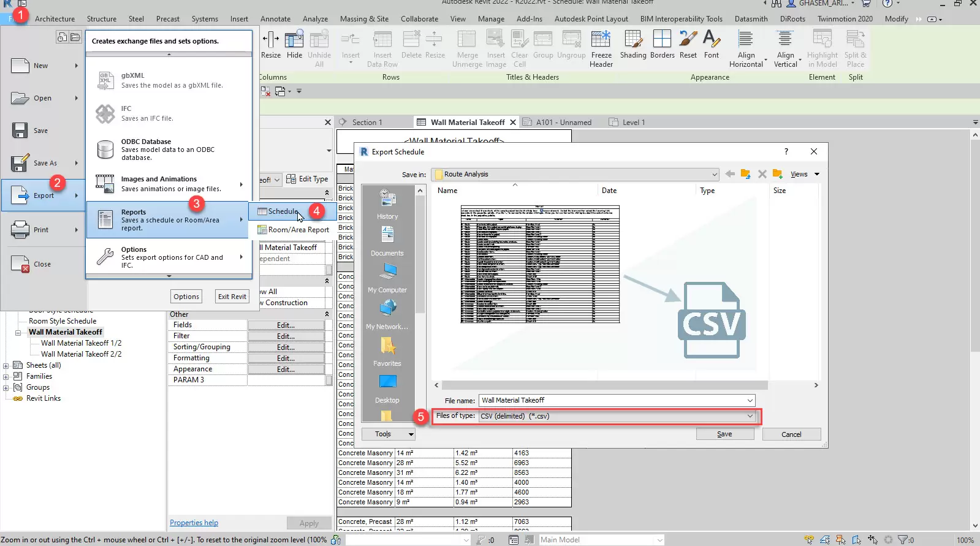Open the Files of type dropdown

750,416
